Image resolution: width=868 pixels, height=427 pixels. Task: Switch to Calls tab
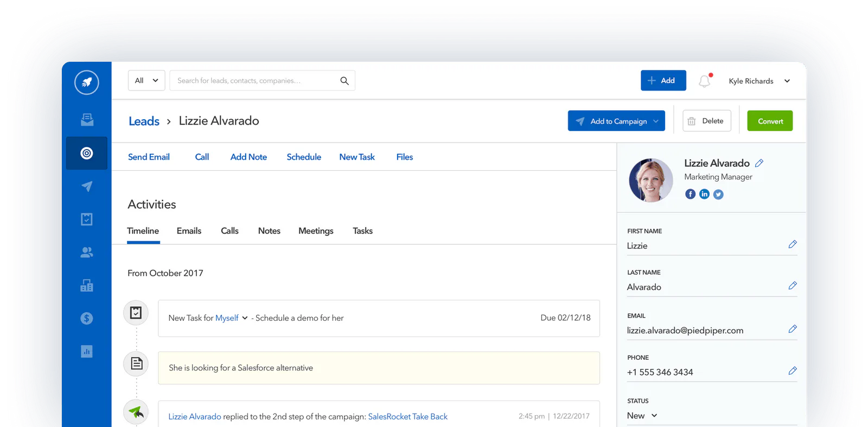click(229, 231)
